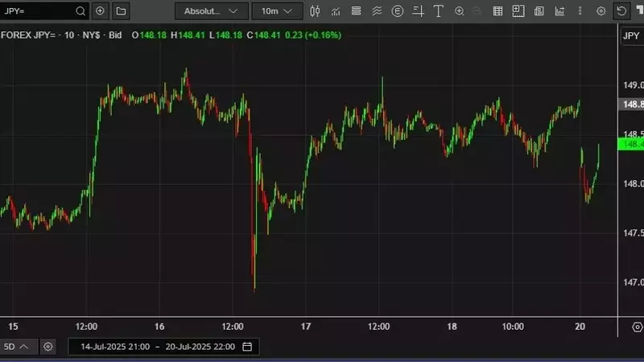Open the three-dot more options menu
This screenshot has height=362, width=644.
pyautogui.click(x=580, y=11)
